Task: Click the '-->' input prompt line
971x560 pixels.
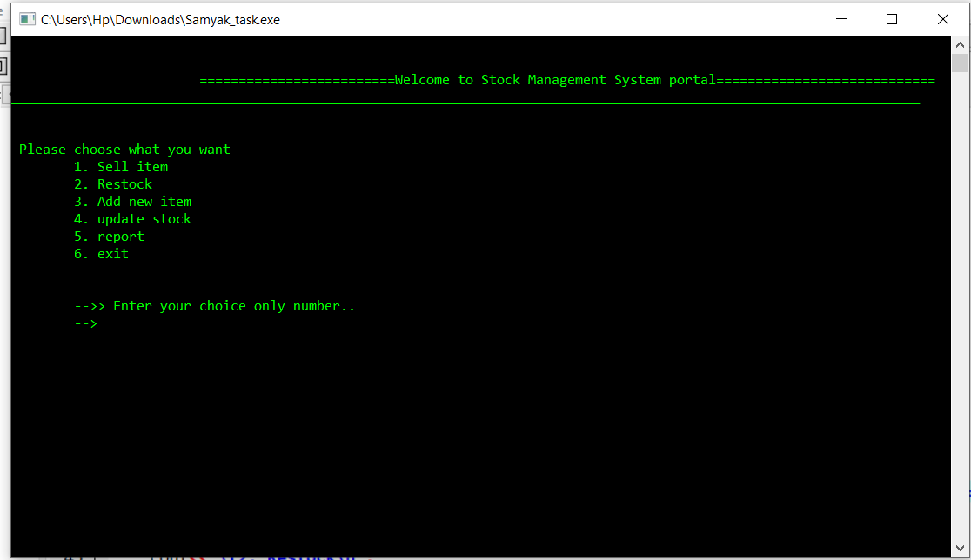Action: [x=85, y=323]
